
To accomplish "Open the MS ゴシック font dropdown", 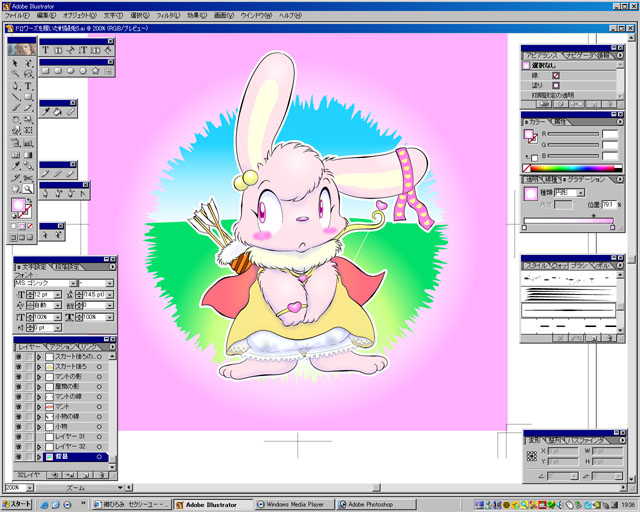I will tap(73, 283).
